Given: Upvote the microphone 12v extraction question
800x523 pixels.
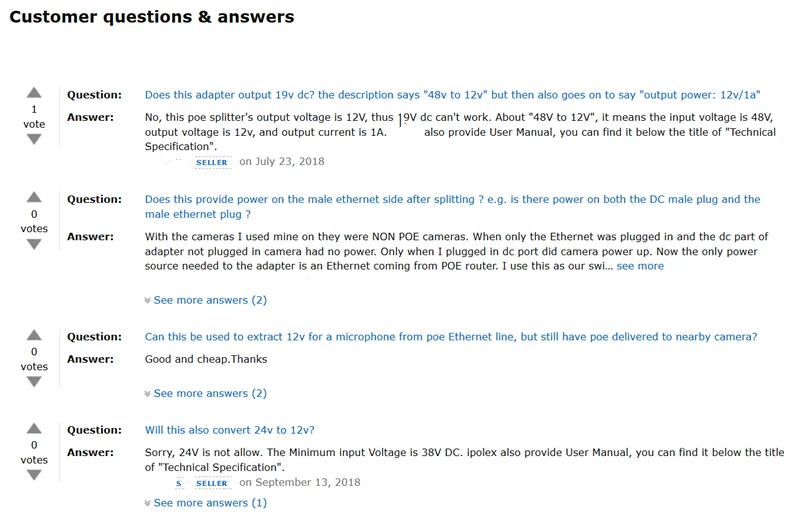Looking at the screenshot, I should coord(34,336).
